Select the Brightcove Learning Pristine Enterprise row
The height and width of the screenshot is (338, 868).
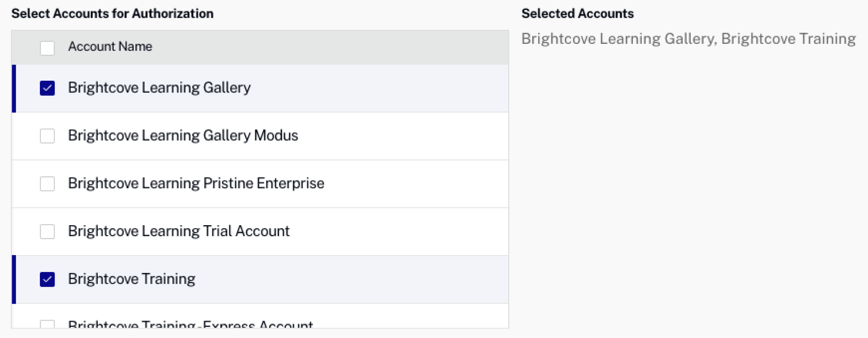pos(260,183)
